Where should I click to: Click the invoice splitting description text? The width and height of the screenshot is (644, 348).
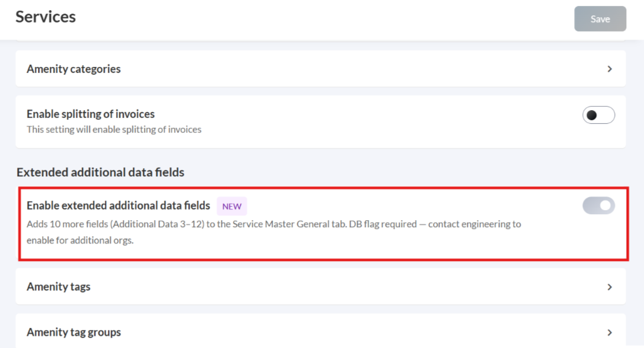tap(114, 130)
